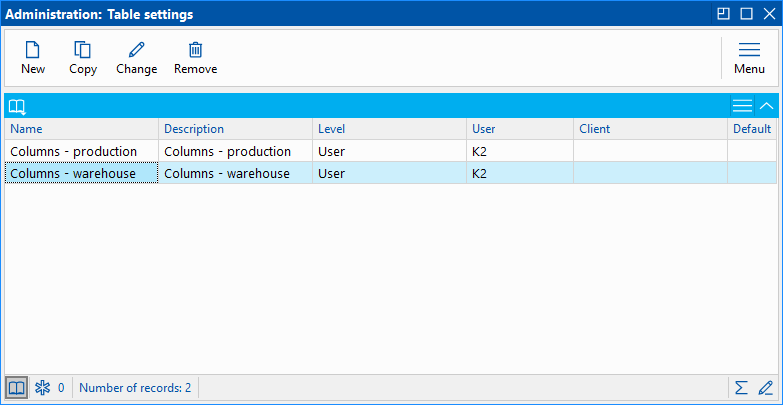Click the Change pencil icon
This screenshot has width=783, height=405.
pos(136,51)
